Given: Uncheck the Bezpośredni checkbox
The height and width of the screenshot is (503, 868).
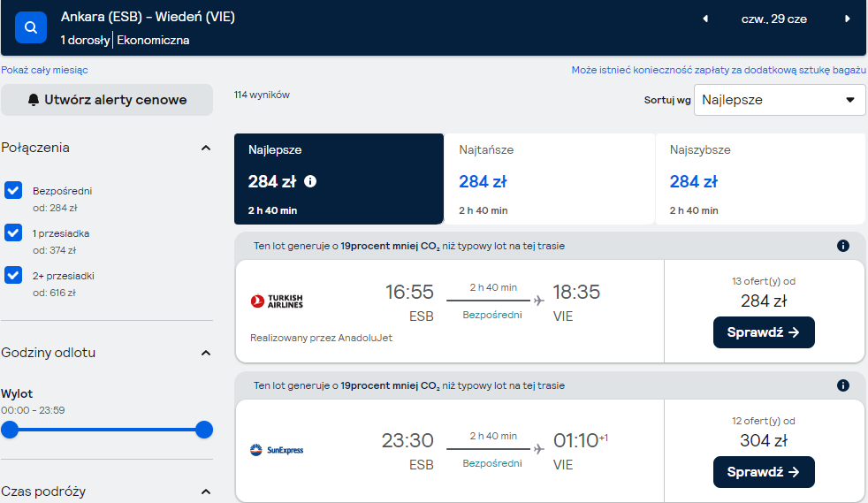Looking at the screenshot, I should pyautogui.click(x=13, y=190).
